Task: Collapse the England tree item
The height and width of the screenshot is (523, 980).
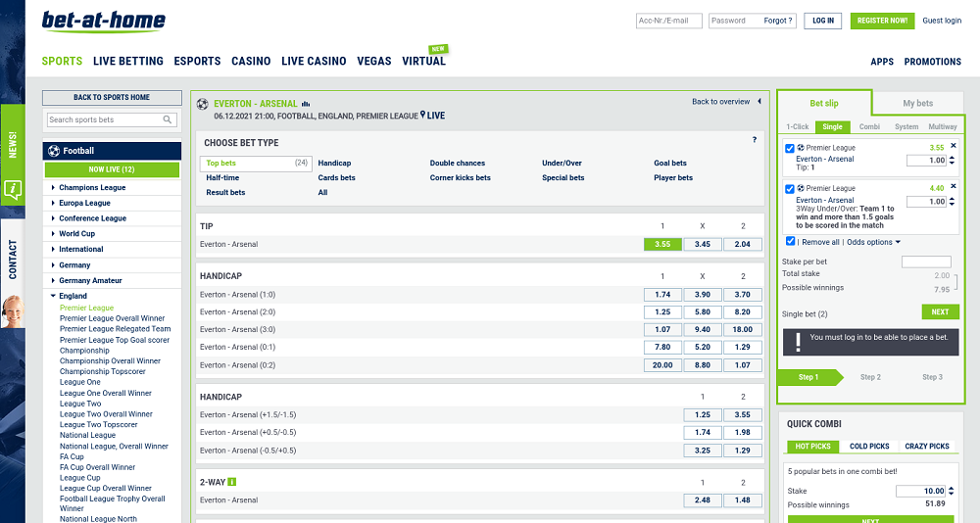Action: [x=53, y=296]
